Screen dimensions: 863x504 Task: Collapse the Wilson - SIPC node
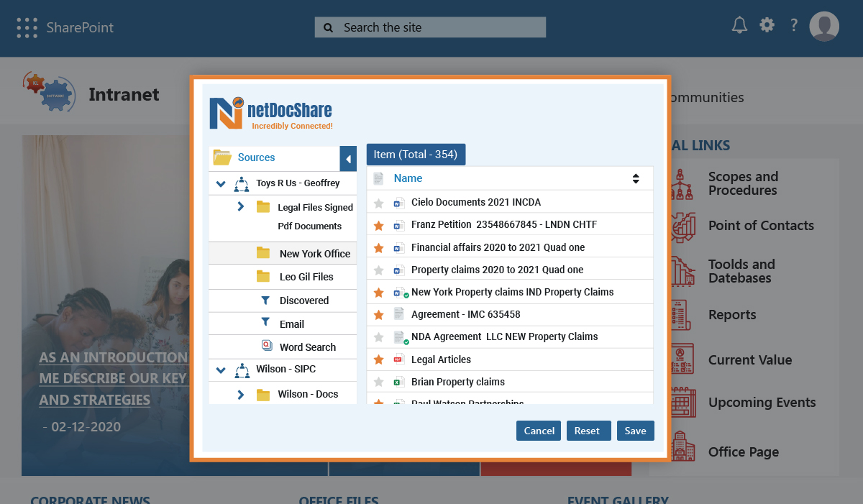tap(221, 370)
